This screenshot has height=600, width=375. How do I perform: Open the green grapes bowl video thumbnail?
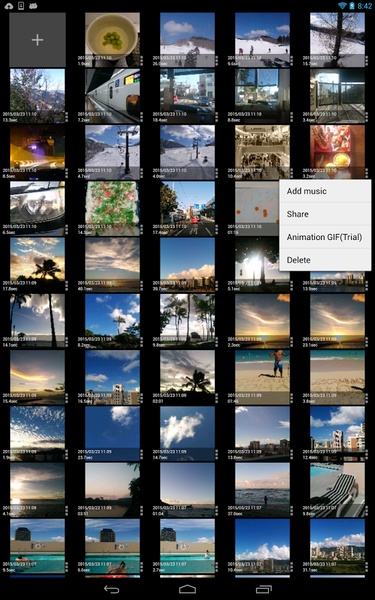[112, 40]
